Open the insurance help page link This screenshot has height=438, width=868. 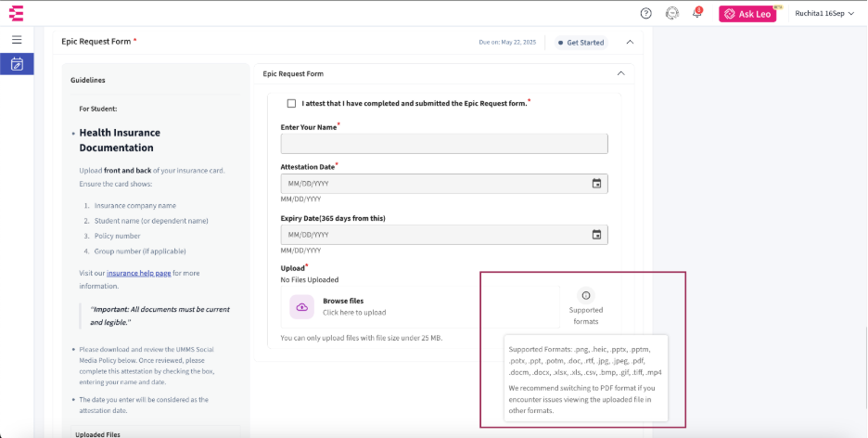point(138,273)
